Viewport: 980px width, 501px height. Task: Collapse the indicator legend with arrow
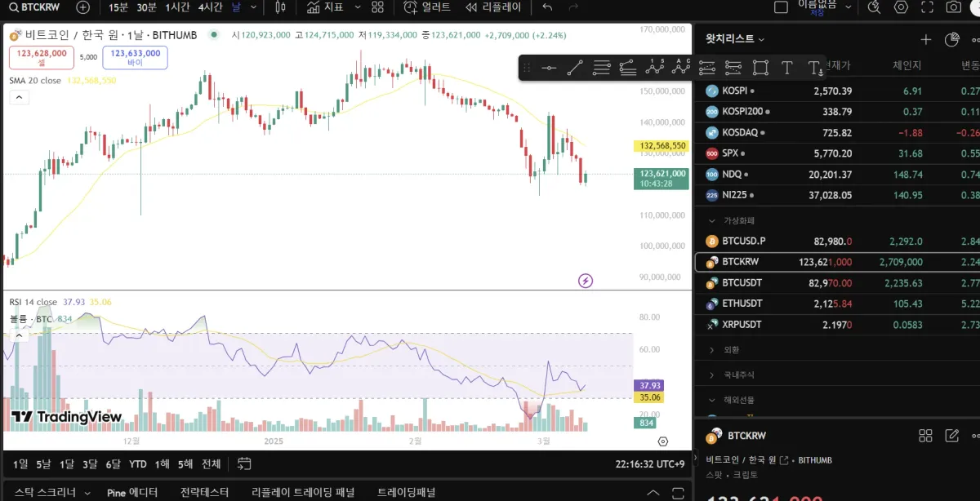click(20, 98)
